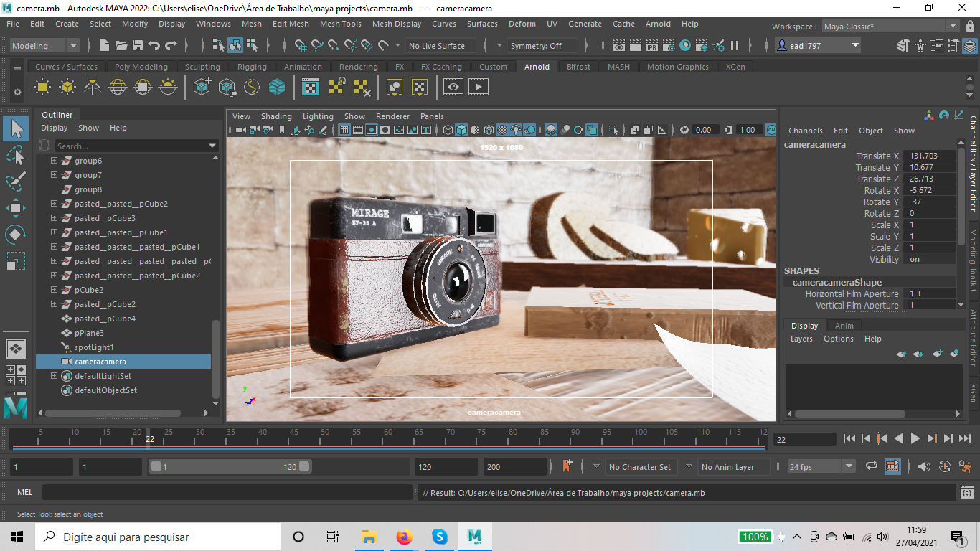Launch Firefox from the taskbar
The image size is (980, 551).
[x=405, y=537]
